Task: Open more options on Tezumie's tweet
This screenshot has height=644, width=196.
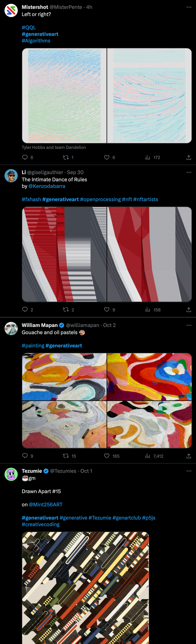Action: coord(189,471)
